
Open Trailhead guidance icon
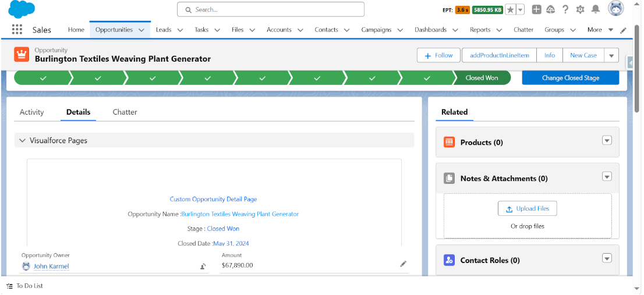tap(551, 9)
